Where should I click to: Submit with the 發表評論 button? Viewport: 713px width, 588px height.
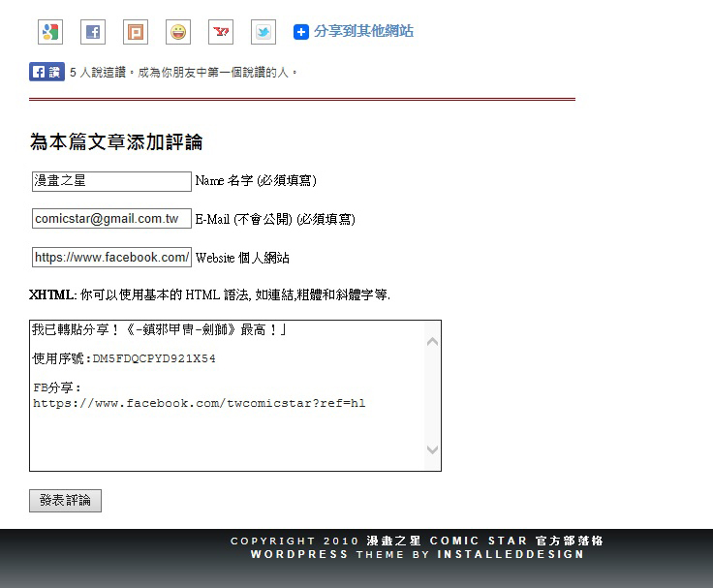65,501
